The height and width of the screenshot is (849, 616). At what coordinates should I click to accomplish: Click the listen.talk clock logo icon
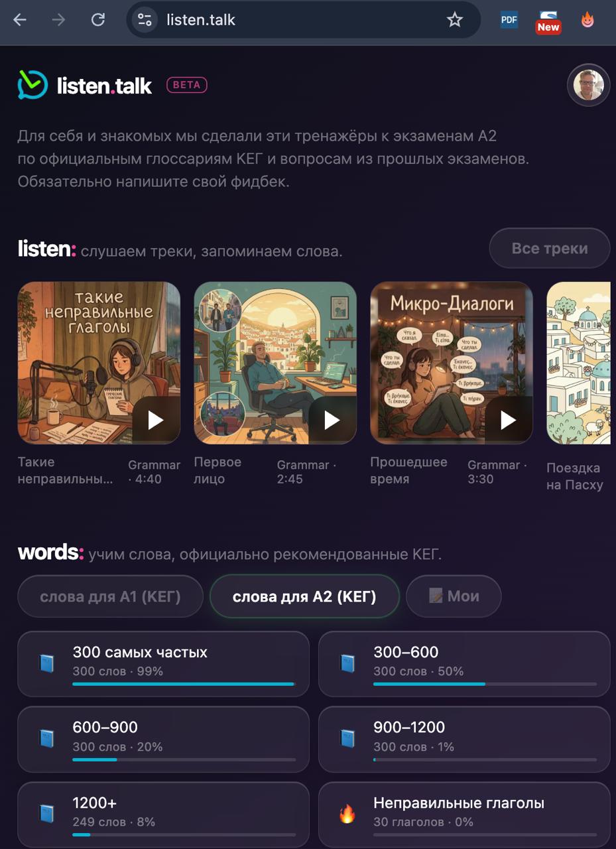32,85
